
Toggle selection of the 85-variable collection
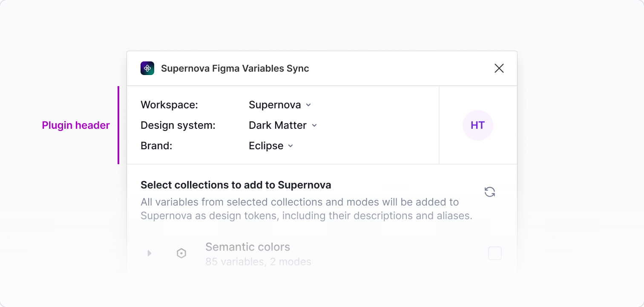(495, 253)
